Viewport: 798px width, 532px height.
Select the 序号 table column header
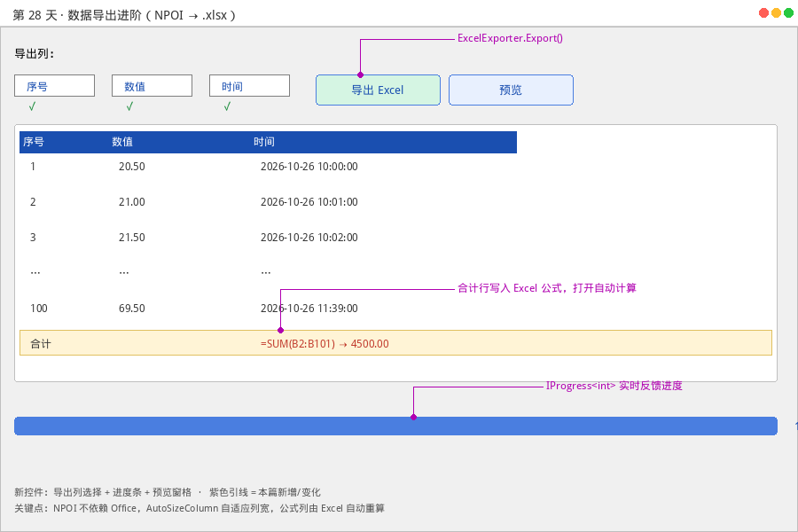tap(34, 142)
